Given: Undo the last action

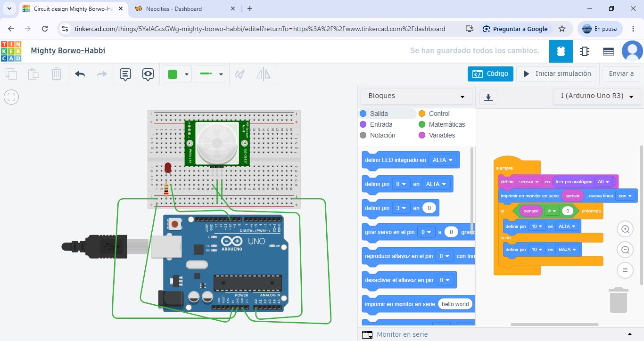Looking at the screenshot, I should (80, 74).
